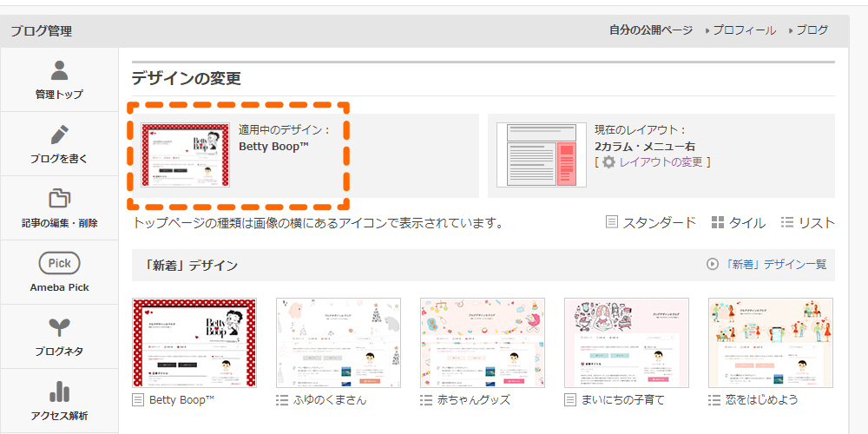Select Betty Boop thumbnail in 新着 designs
This screenshot has width=868, height=434.
(x=194, y=343)
